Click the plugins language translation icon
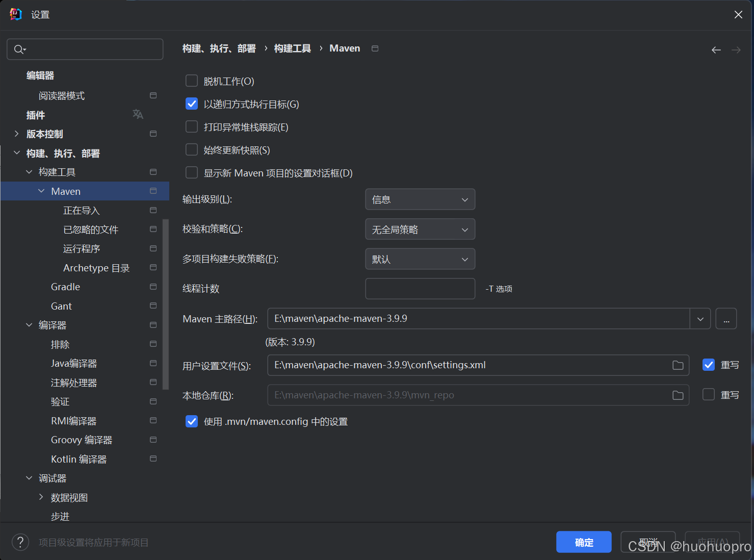 tap(138, 114)
